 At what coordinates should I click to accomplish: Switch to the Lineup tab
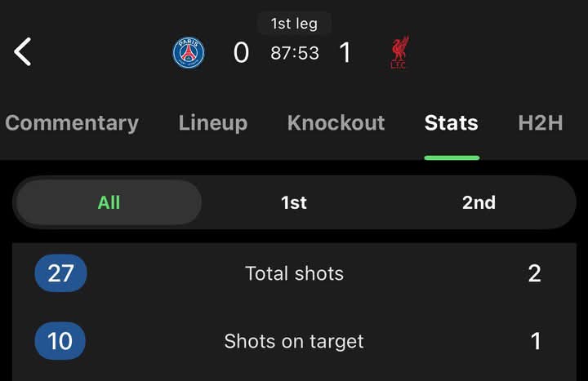pyautogui.click(x=213, y=123)
